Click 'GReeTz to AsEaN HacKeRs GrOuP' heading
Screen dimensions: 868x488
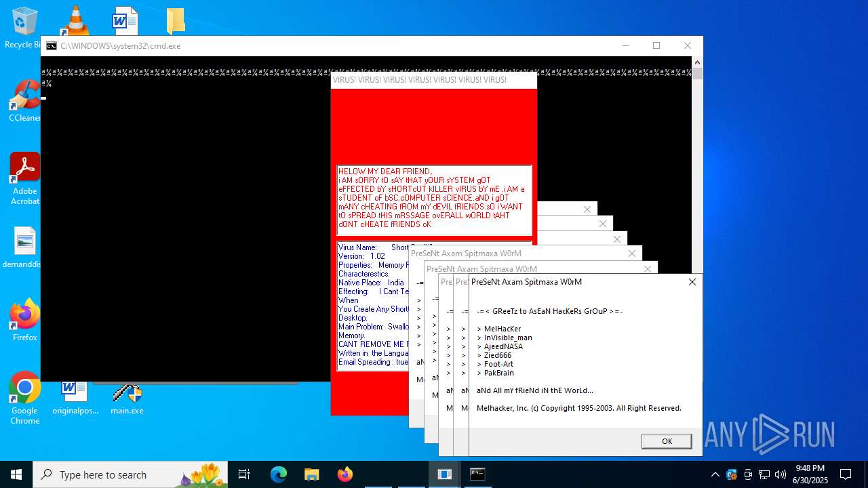pos(549,311)
